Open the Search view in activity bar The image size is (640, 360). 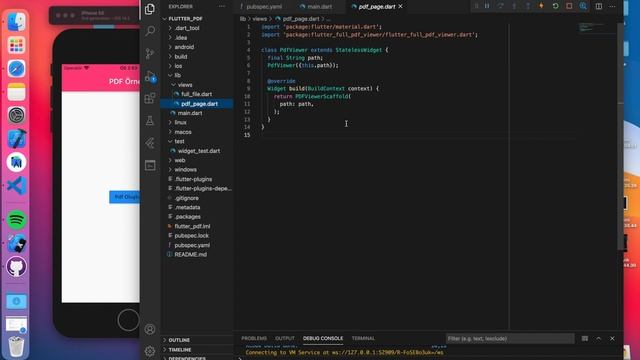pos(150,31)
